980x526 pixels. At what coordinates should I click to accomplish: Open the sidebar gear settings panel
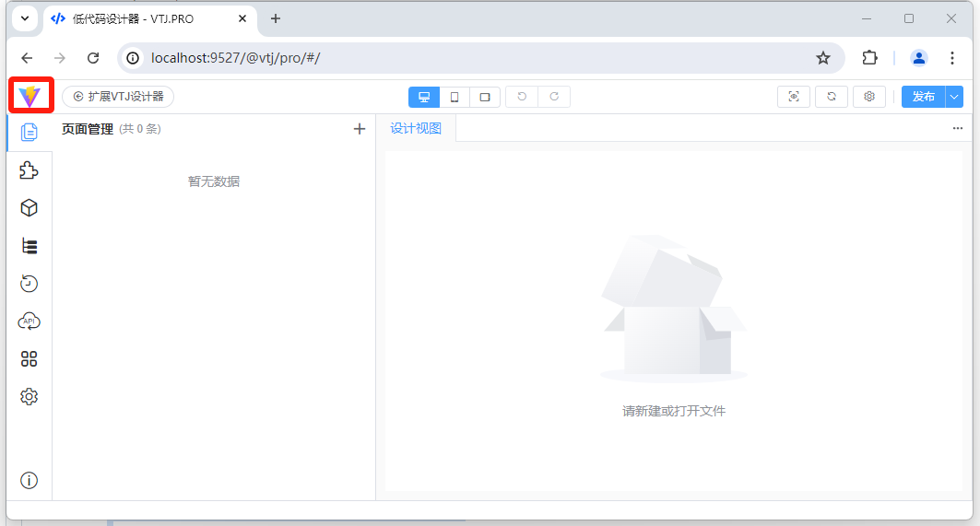point(30,397)
